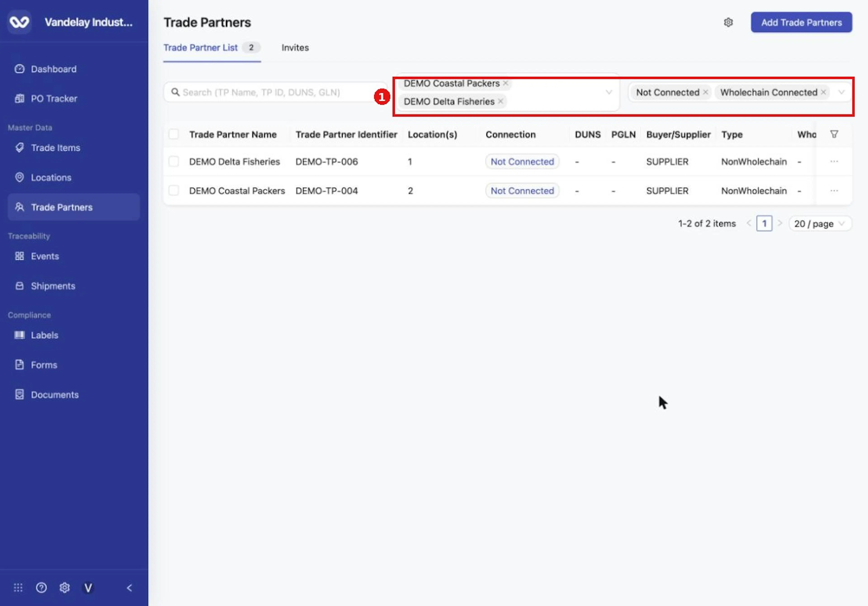Switch to the Invites tab
The width and height of the screenshot is (868, 606).
[x=295, y=48]
